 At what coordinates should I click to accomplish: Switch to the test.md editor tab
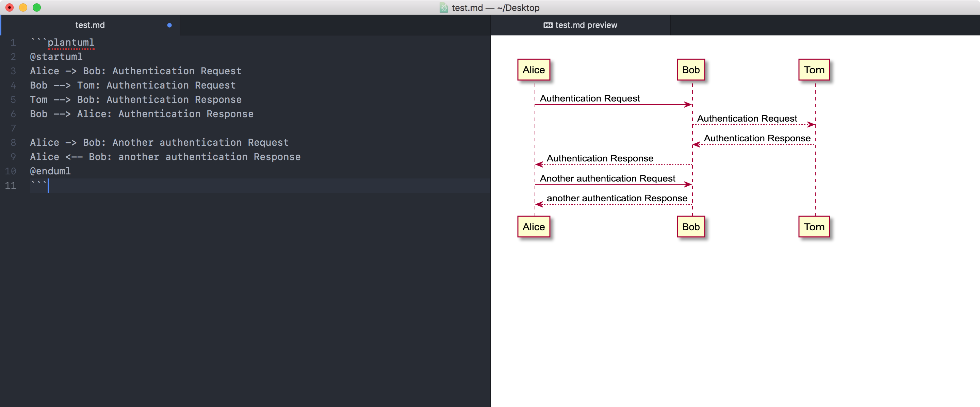[90, 25]
